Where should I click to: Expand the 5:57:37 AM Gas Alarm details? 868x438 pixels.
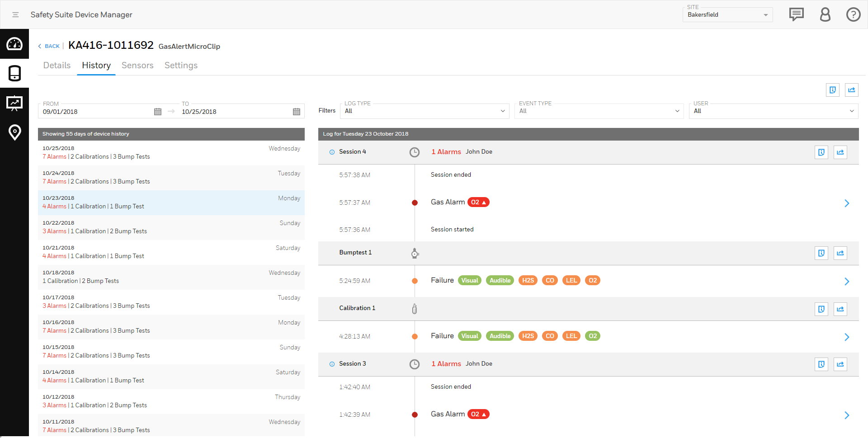pos(846,203)
